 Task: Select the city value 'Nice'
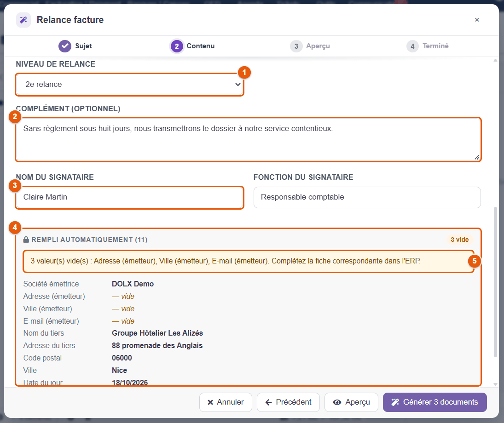tap(120, 370)
